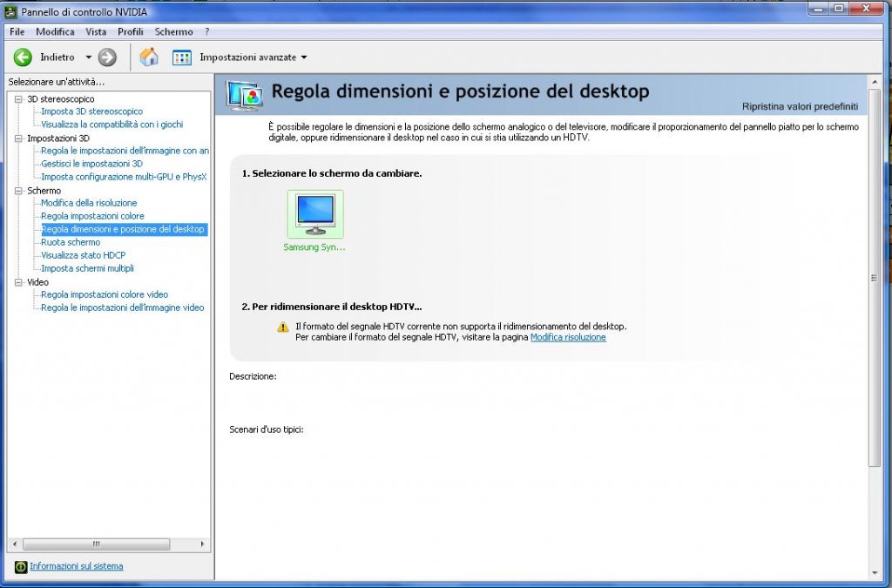The height and width of the screenshot is (588, 892).
Task: Follow the Modifica risoluzione link
Action: pyautogui.click(x=568, y=337)
